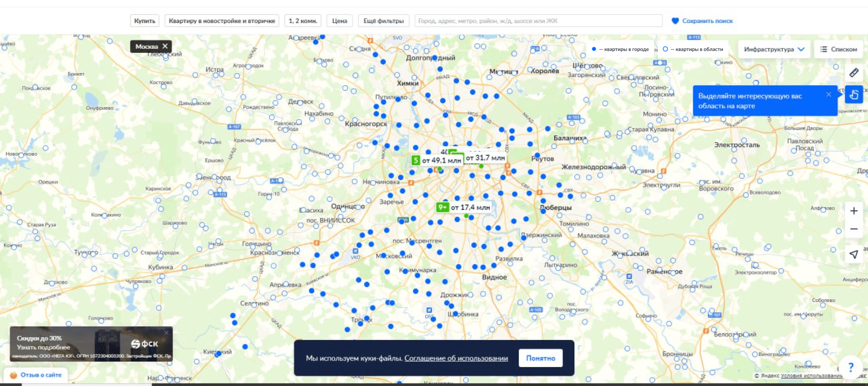The height and width of the screenshot is (386, 868).
Task: Click Понятно to accept cookies
Action: pyautogui.click(x=540, y=358)
